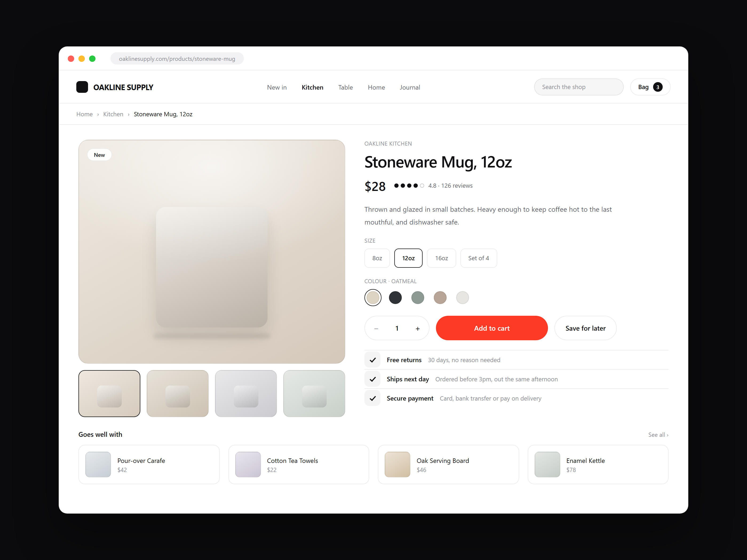Select the 16oz size option
Screen dimensions: 747x560
(x=441, y=258)
